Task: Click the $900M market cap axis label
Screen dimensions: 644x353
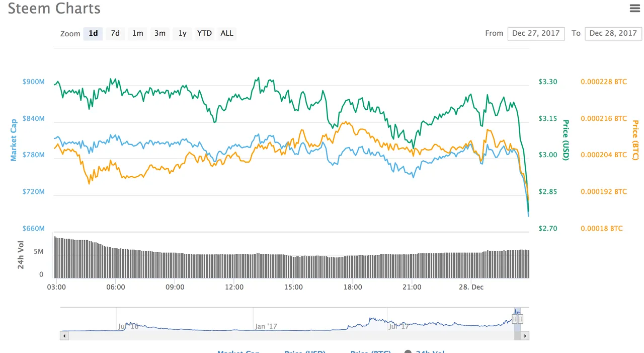Action: point(34,82)
